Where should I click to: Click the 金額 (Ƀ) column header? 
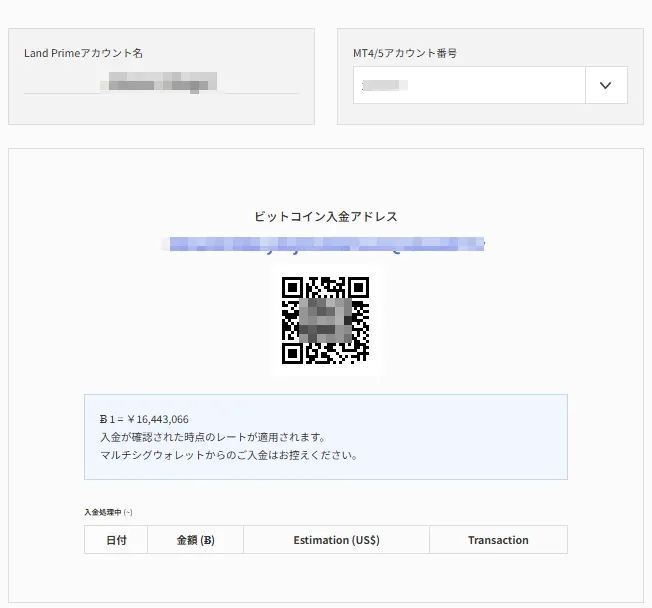[195, 540]
